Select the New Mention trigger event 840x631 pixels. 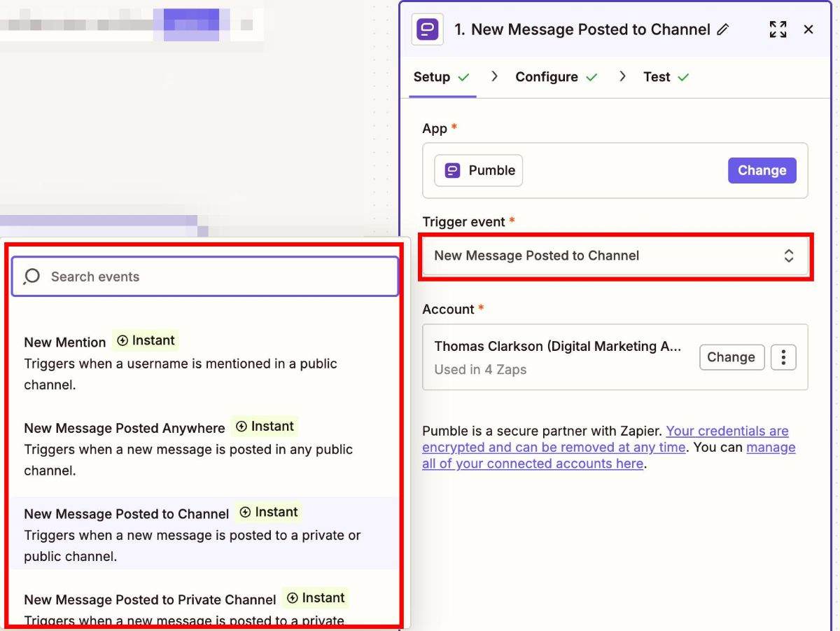pos(65,342)
